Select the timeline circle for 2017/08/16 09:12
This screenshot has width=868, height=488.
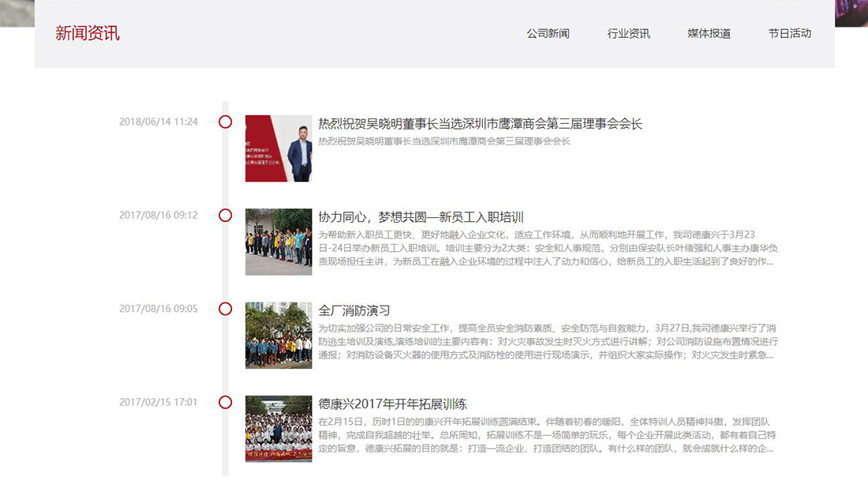(x=225, y=215)
